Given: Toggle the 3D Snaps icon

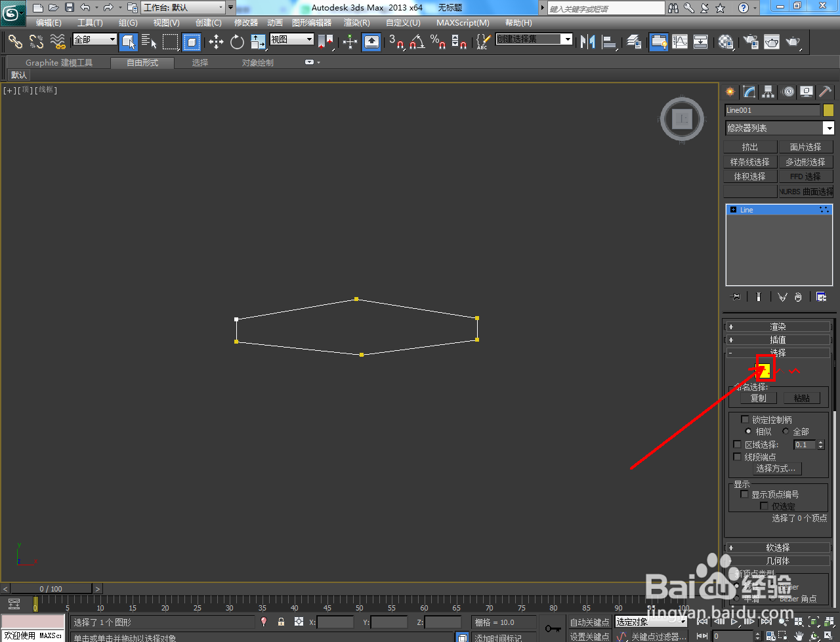Looking at the screenshot, I should [396, 42].
